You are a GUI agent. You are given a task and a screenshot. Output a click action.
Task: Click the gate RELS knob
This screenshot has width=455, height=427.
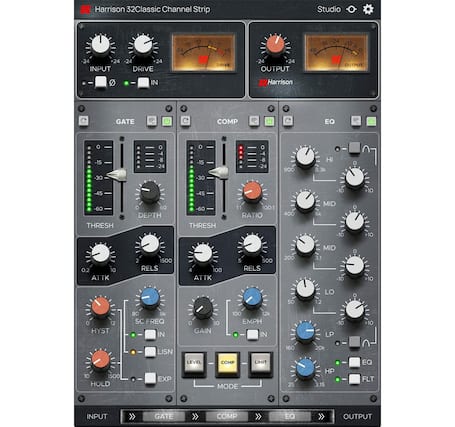150,245
